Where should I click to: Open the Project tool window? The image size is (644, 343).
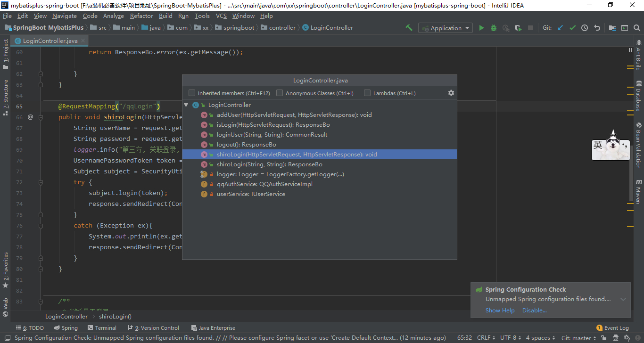pyautogui.click(x=6, y=54)
